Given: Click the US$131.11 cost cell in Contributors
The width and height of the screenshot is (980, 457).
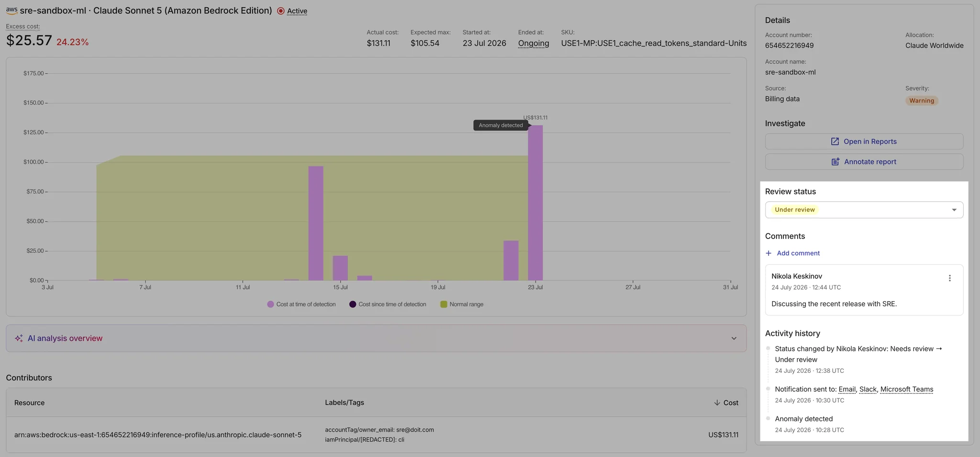Looking at the screenshot, I should [x=724, y=435].
